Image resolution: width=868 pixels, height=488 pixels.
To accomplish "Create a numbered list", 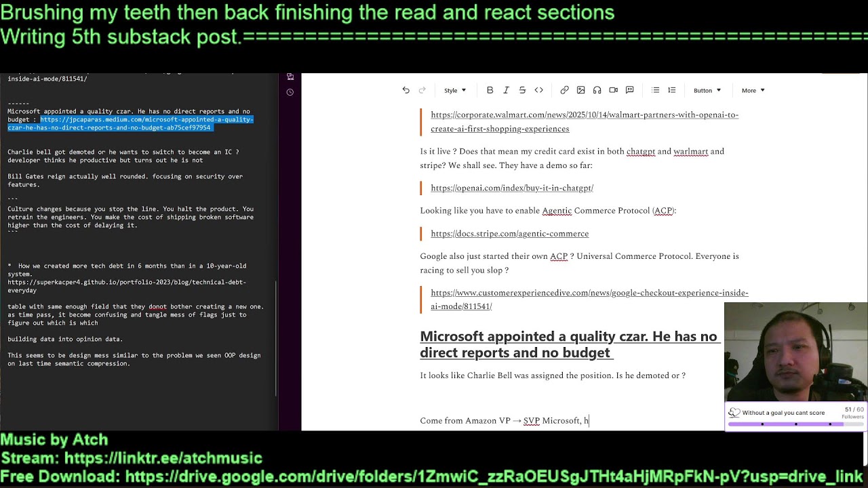I will click(671, 90).
